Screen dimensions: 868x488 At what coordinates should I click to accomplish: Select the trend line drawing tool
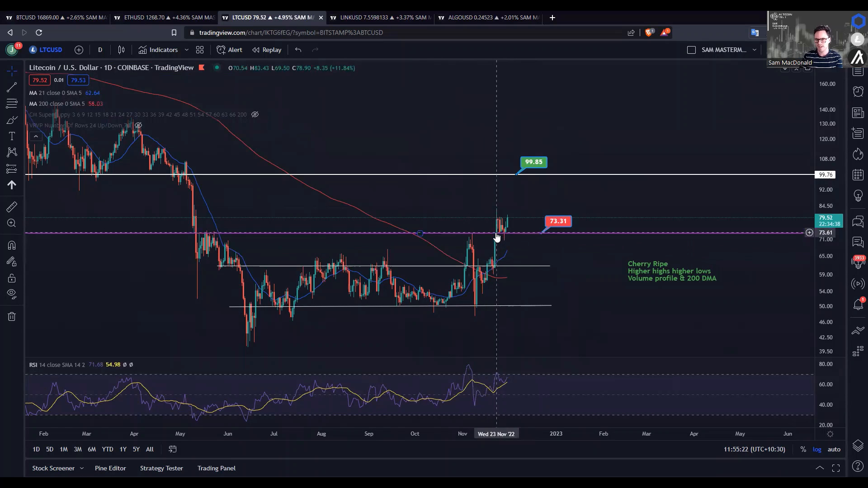(11, 88)
